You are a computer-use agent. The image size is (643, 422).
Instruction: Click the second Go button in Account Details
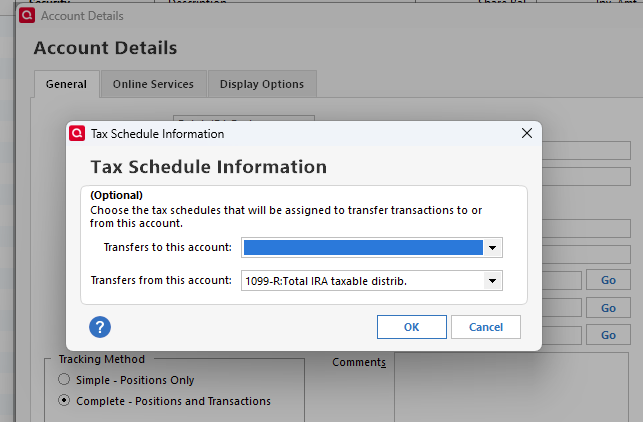[608, 308]
